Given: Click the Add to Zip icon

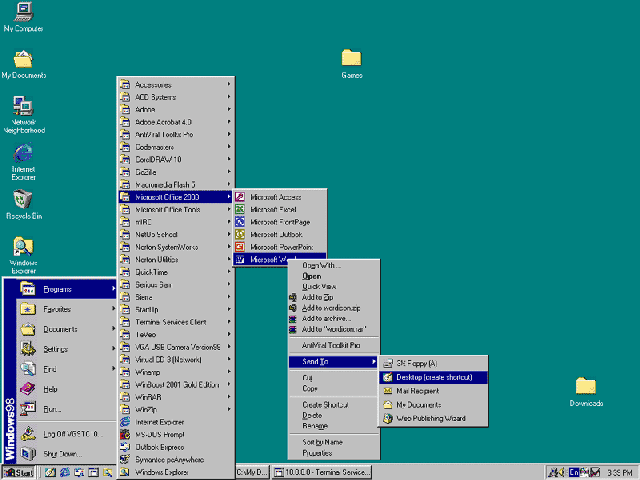Looking at the screenshot, I should (x=292, y=297).
